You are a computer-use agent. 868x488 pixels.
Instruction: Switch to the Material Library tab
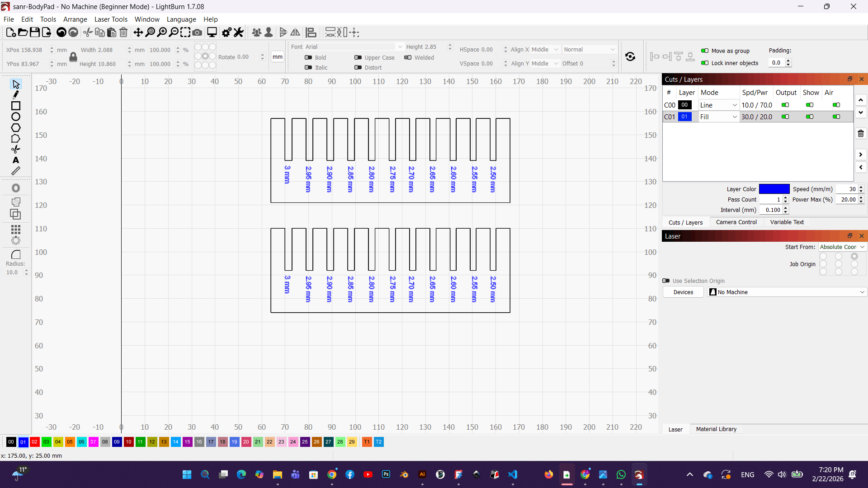pyautogui.click(x=717, y=429)
